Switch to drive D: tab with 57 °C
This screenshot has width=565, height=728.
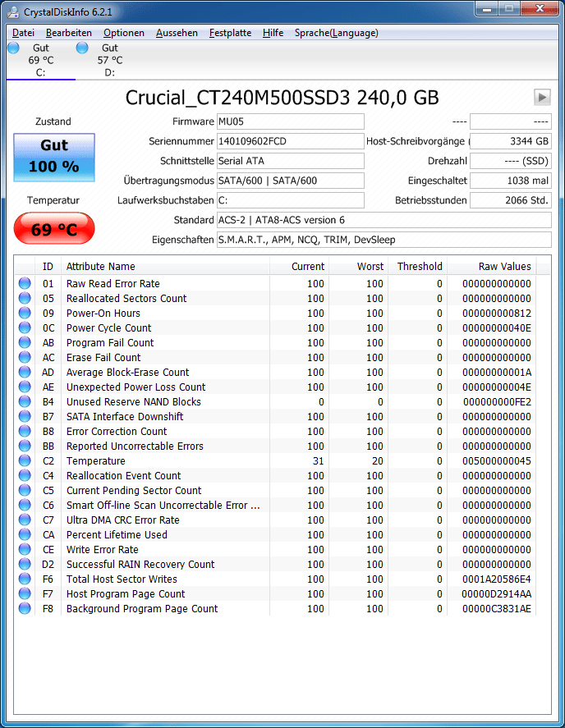tap(110, 60)
